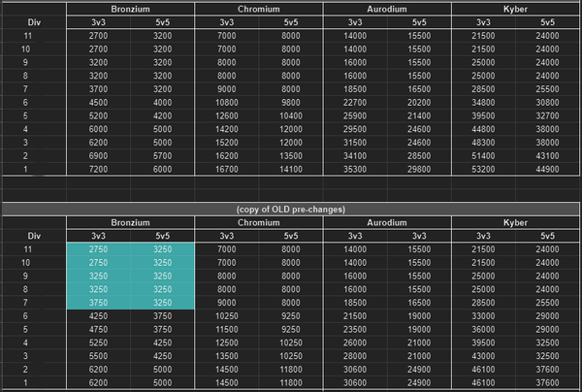Select the 43000 cell in OLD Kyber 3v3
The height and width of the screenshot is (392, 582).
click(484, 356)
